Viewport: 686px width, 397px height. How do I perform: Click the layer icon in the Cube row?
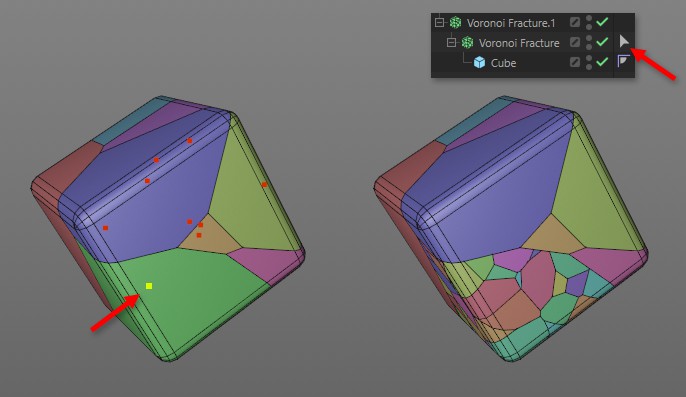click(575, 62)
